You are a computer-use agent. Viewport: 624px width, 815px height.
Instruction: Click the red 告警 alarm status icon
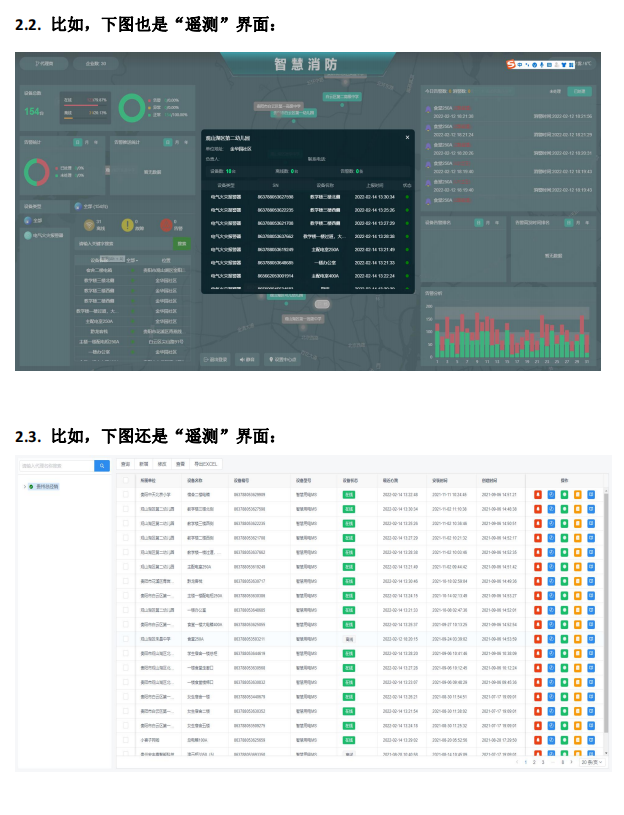pos(164,225)
